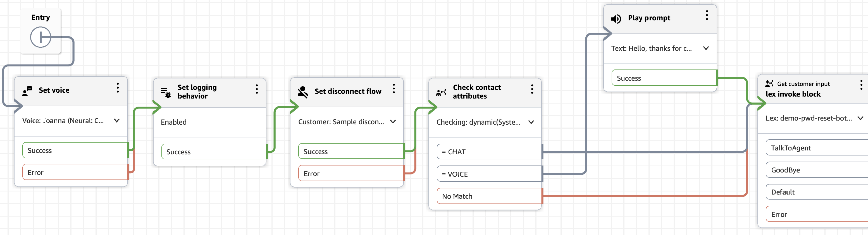The image size is (868, 235).
Task: Open Check contact attributes three-dot menu
Action: pos(532,89)
